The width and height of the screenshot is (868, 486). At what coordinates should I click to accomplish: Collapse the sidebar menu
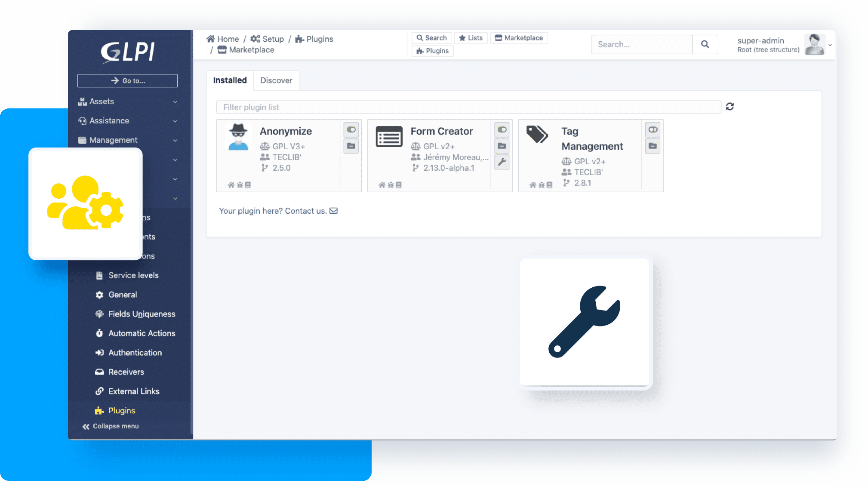[111, 426]
